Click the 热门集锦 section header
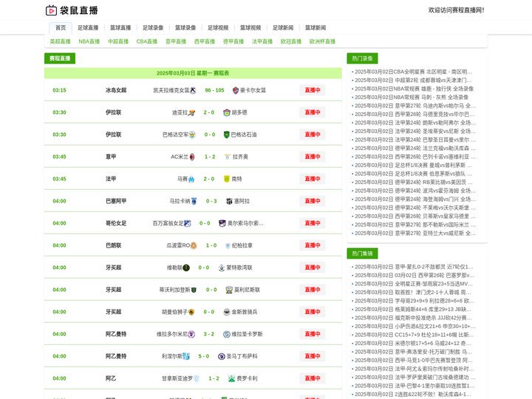The image size is (532, 399). tap(362, 253)
